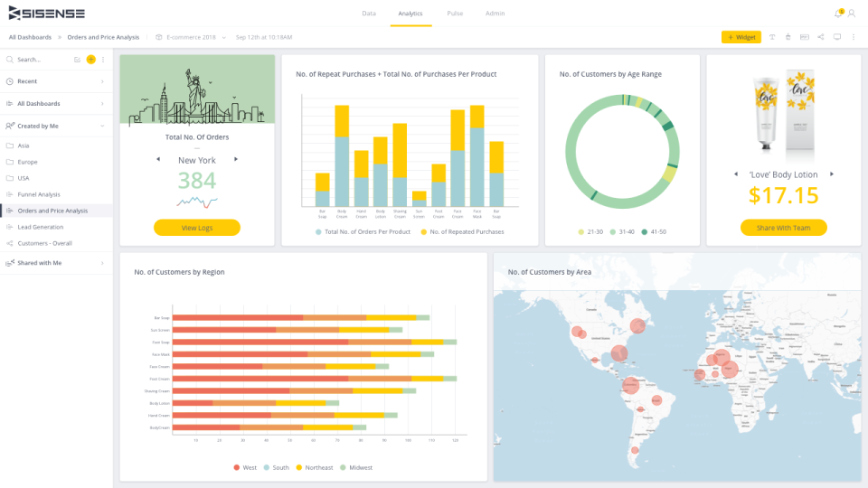Switch to the Data tab

pos(369,14)
